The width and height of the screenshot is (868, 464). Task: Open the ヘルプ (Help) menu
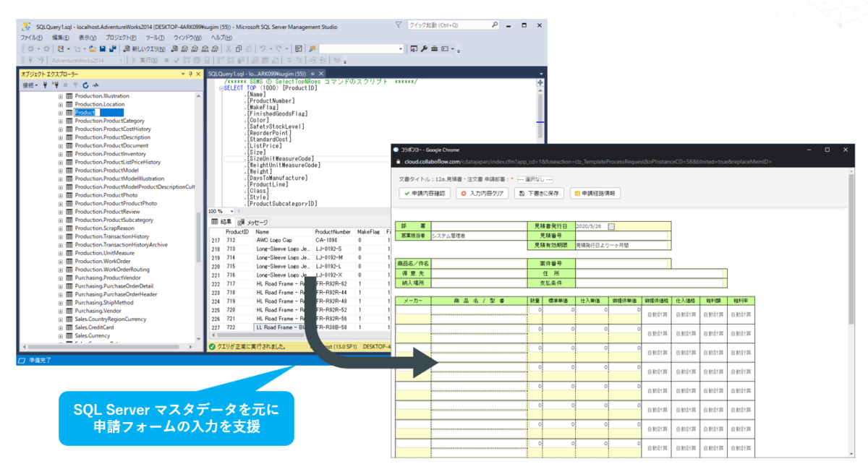tap(221, 38)
